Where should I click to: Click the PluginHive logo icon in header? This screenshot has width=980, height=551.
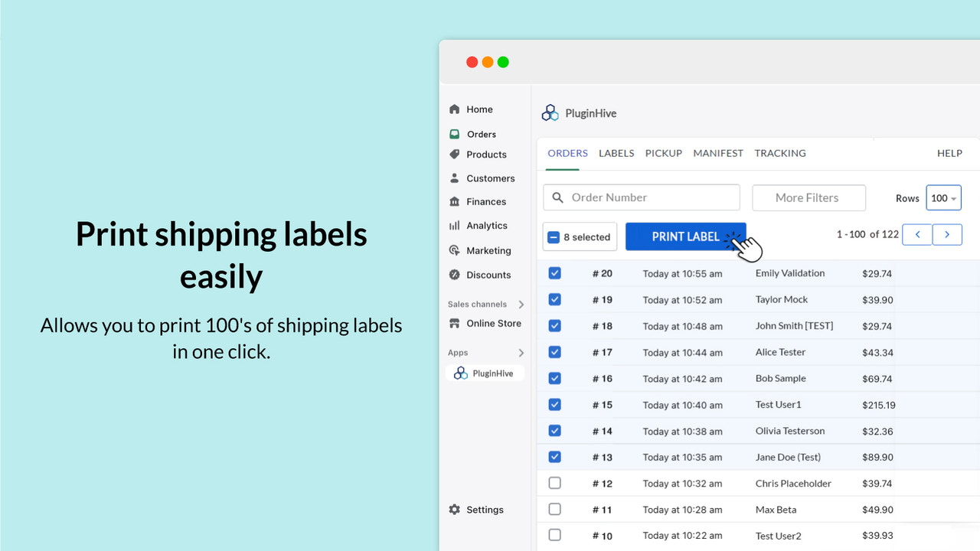pyautogui.click(x=550, y=112)
